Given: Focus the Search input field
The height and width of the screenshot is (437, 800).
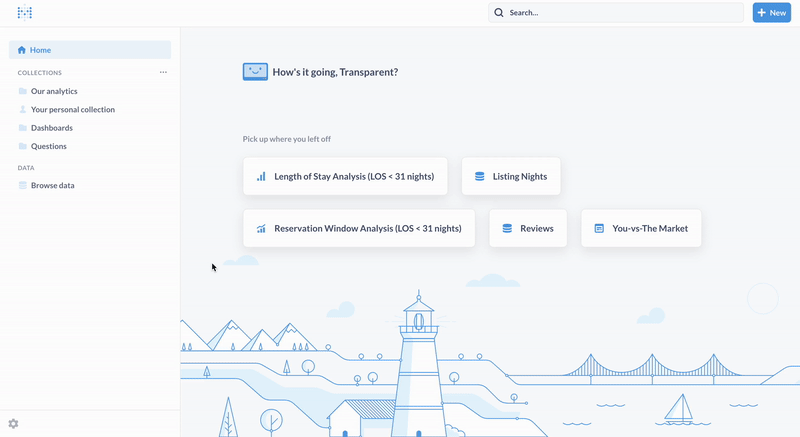Looking at the screenshot, I should [616, 13].
